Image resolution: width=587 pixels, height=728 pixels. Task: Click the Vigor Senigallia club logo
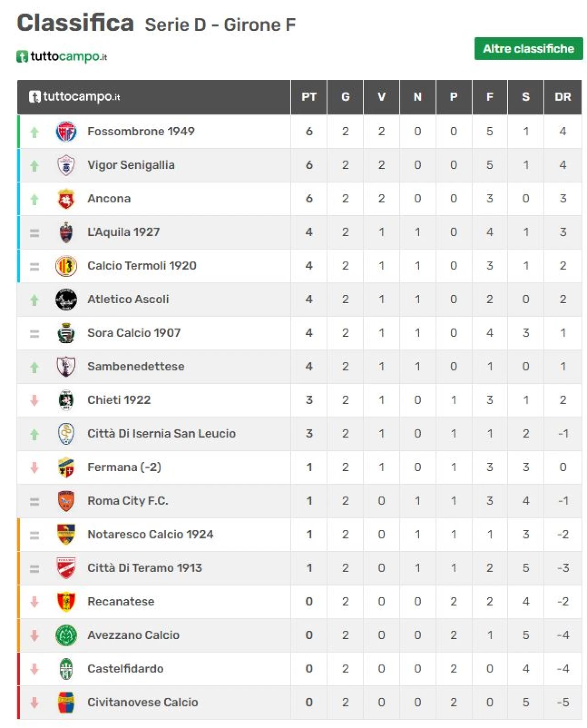tap(66, 165)
